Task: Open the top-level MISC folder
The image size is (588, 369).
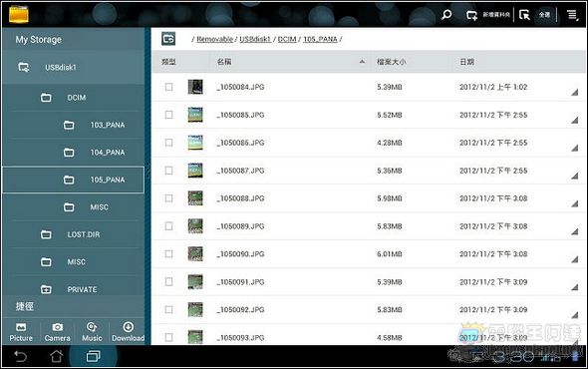Action: click(73, 262)
